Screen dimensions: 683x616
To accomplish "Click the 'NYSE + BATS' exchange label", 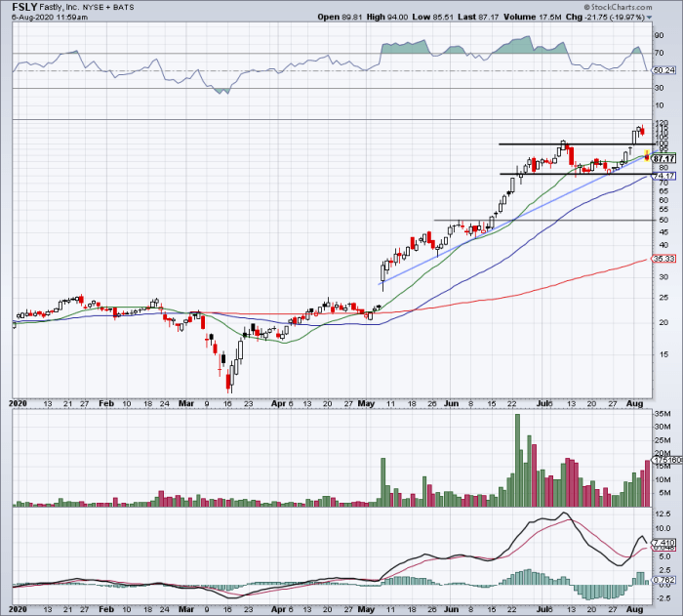I will pos(108,8).
